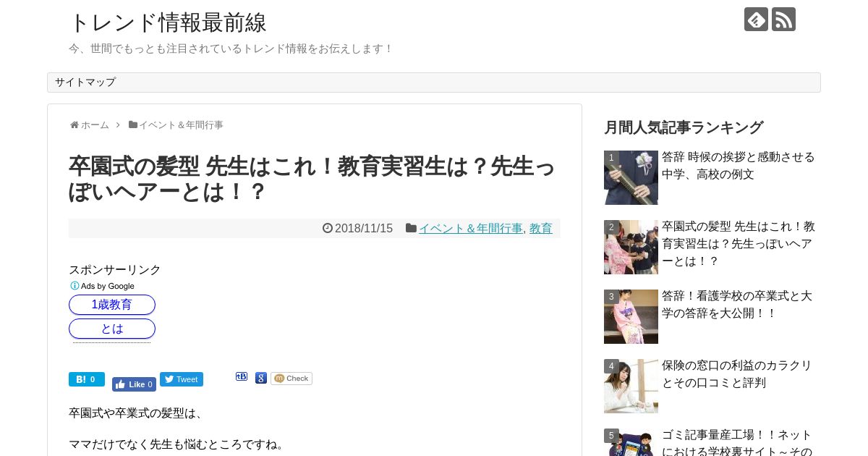Select the とは ad button
The width and height of the screenshot is (868, 456).
(x=112, y=329)
